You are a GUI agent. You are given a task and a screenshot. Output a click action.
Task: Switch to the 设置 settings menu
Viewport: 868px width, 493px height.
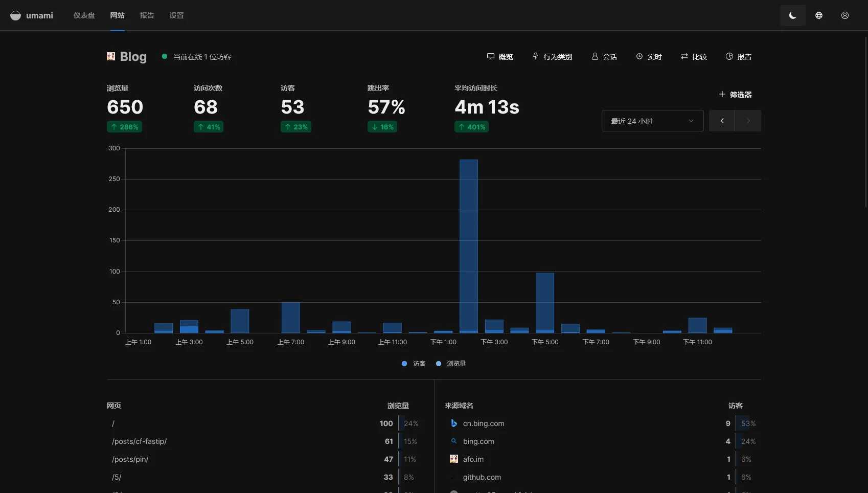click(x=176, y=15)
